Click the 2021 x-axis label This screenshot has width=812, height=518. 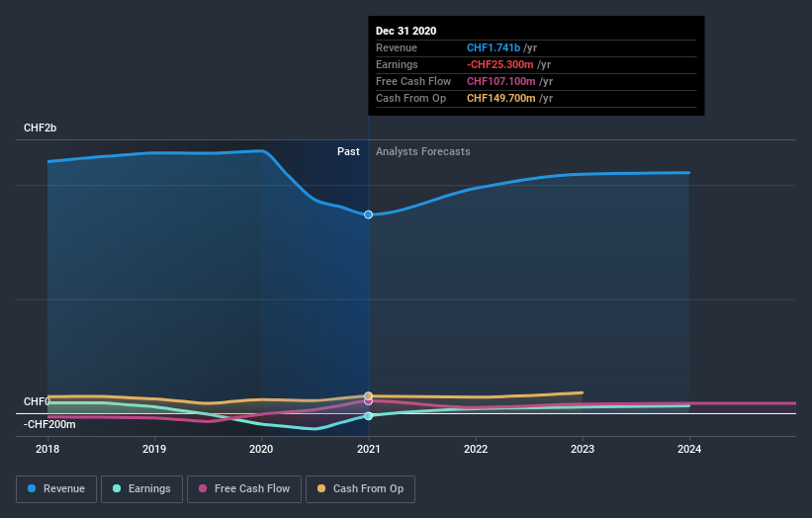tap(368, 449)
